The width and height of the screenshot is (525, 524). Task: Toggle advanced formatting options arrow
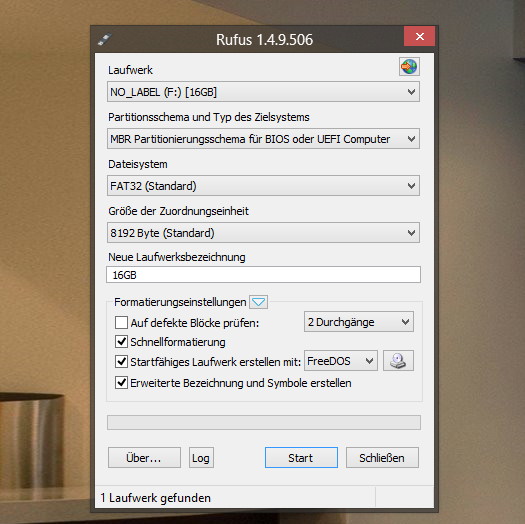(x=258, y=302)
